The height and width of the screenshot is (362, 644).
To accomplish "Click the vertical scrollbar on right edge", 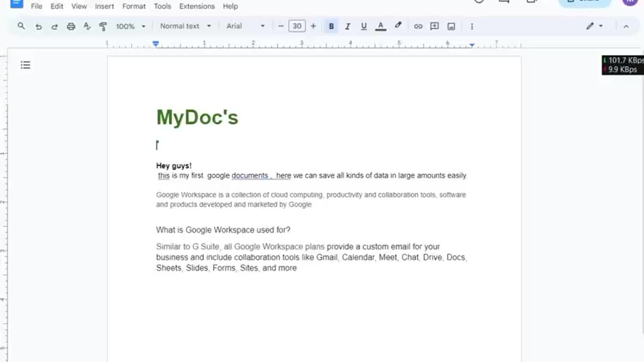I will coord(642,191).
